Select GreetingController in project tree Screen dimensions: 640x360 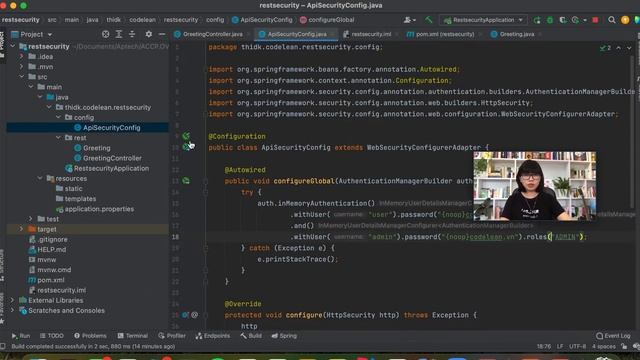(112, 158)
